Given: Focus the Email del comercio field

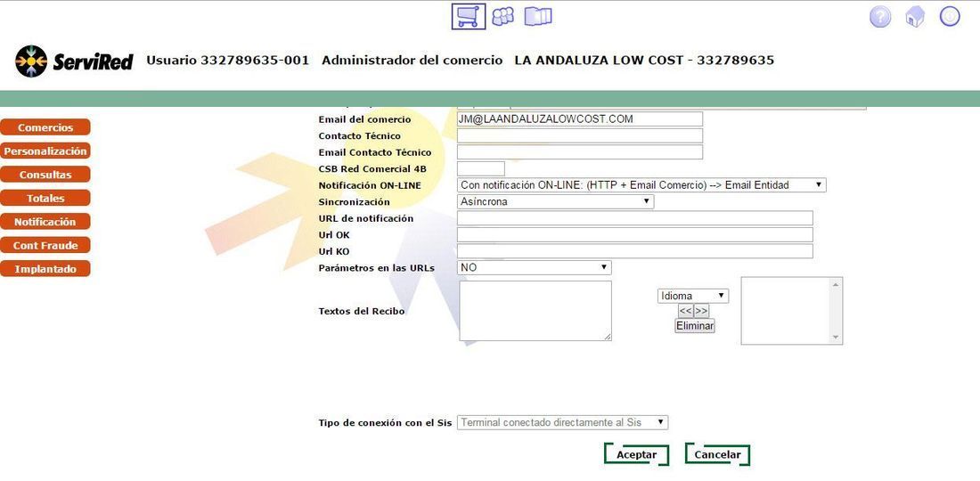Looking at the screenshot, I should 580,118.
